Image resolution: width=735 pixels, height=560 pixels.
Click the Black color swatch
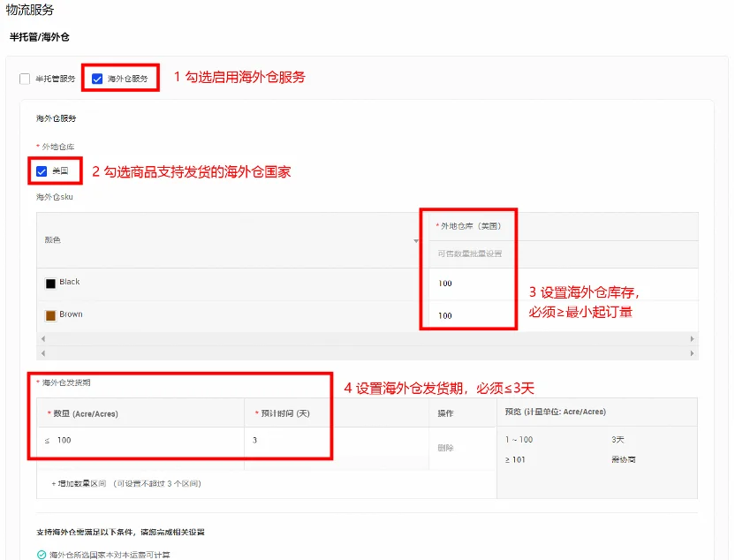(50, 284)
